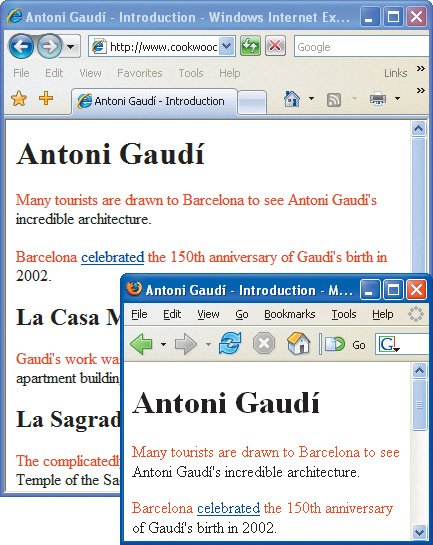Click the Internet Explorer Home icon
The image size is (433, 545).
[x=292, y=99]
